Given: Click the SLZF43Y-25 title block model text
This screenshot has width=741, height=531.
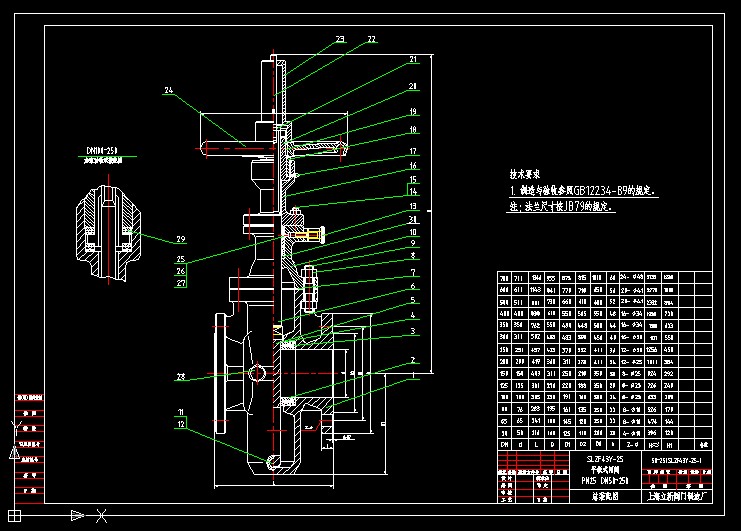Looking at the screenshot, I should click(x=591, y=458).
